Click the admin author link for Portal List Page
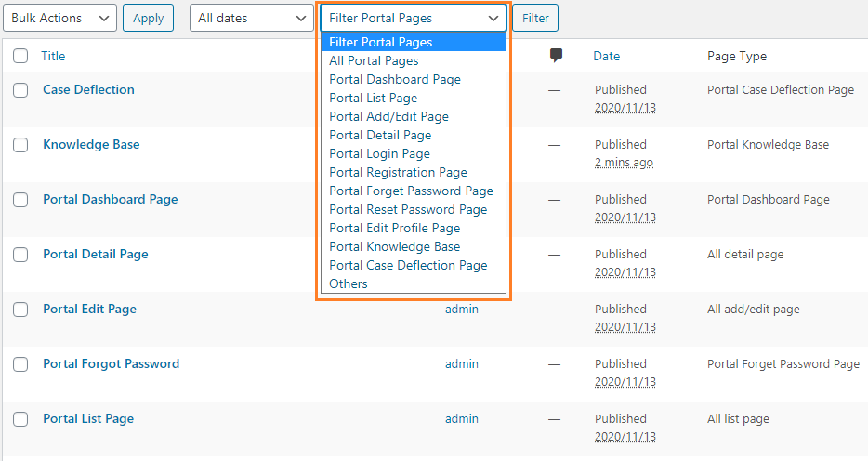 [461, 418]
